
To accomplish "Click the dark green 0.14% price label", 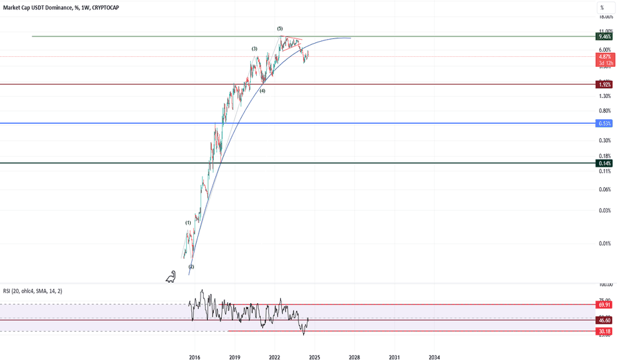I will tap(605, 163).
